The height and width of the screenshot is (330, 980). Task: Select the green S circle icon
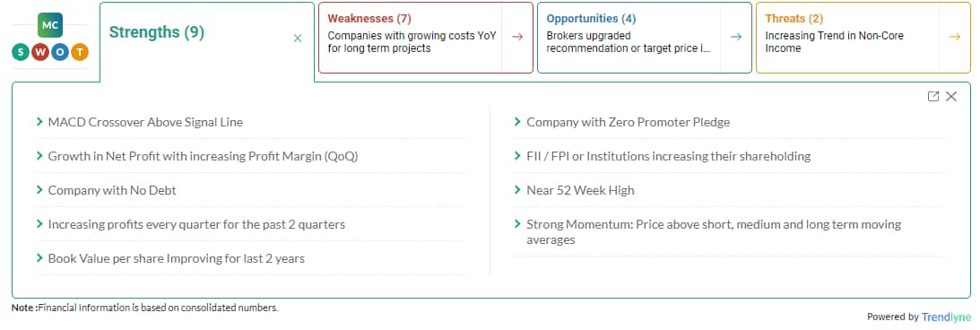[x=21, y=53]
